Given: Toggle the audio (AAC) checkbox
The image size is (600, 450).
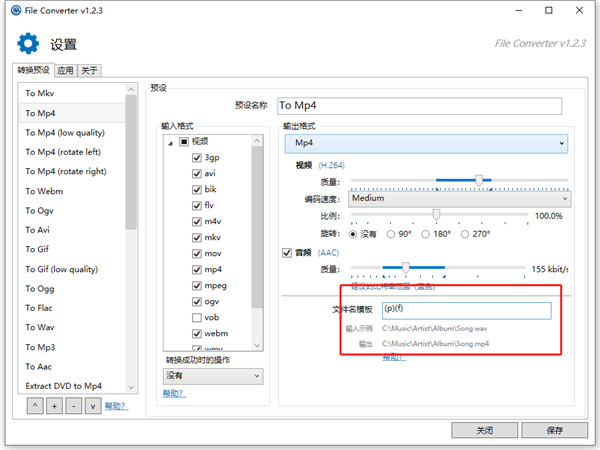Looking at the screenshot, I should (287, 253).
